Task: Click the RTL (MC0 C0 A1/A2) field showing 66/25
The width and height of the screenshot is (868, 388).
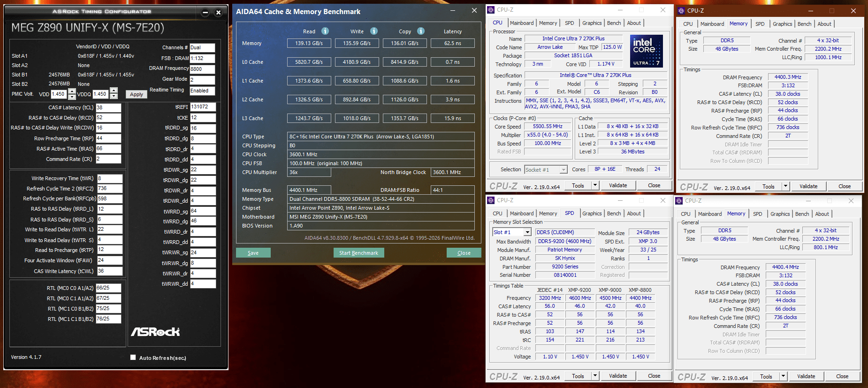Action: coord(108,288)
